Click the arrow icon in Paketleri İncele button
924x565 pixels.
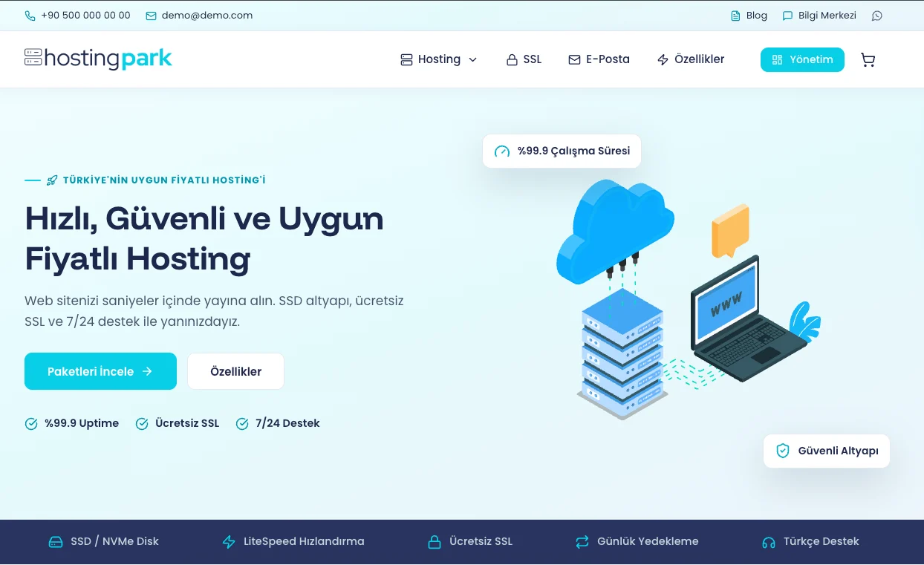pos(147,371)
